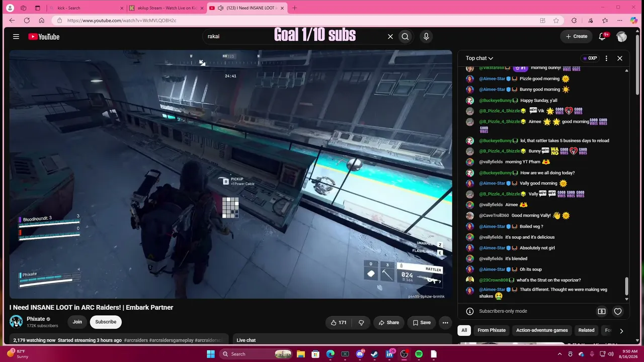Open the YouTube account avatar menu
The width and height of the screenshot is (644, 362).
(622, 36)
